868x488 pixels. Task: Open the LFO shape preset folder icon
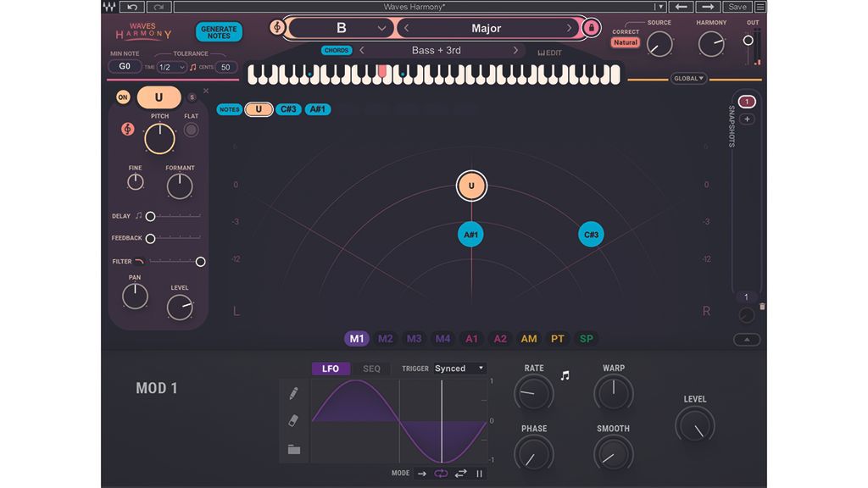293,450
